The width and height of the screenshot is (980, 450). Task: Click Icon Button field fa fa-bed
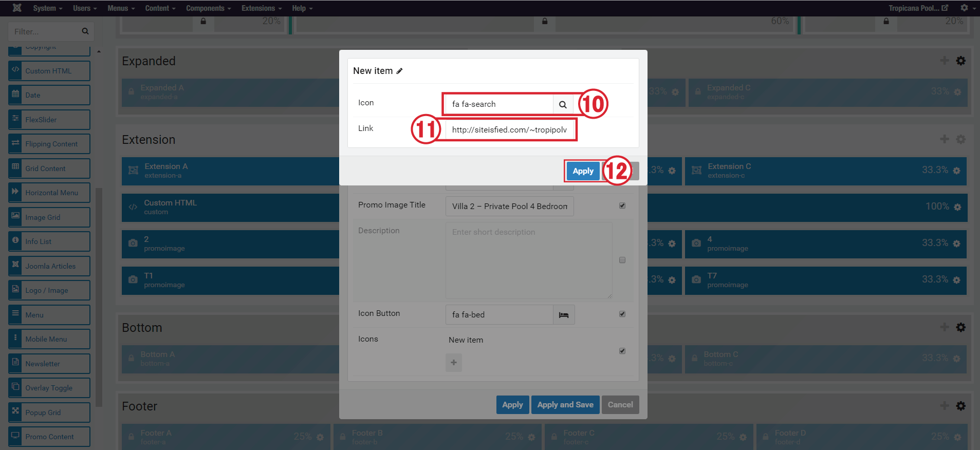(x=499, y=314)
